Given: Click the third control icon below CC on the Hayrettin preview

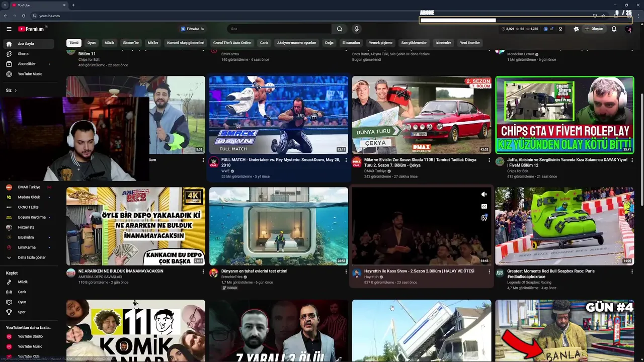Looking at the screenshot, I should pos(484,218).
